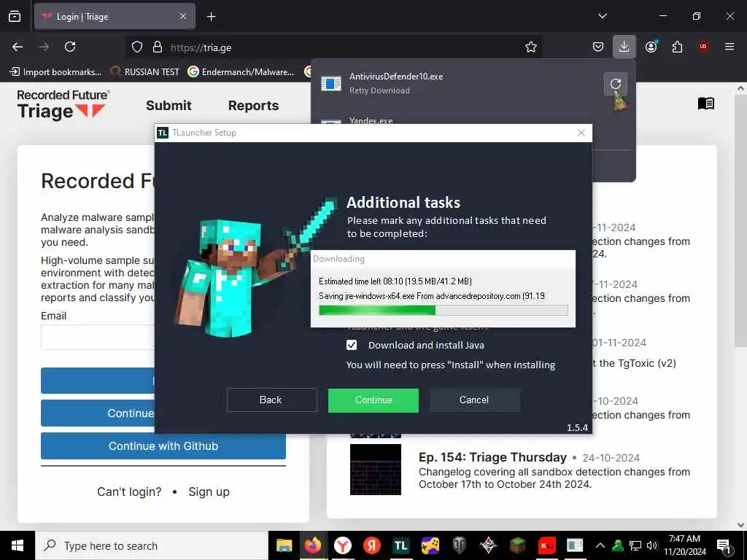Open the notification center icon

(x=724, y=546)
